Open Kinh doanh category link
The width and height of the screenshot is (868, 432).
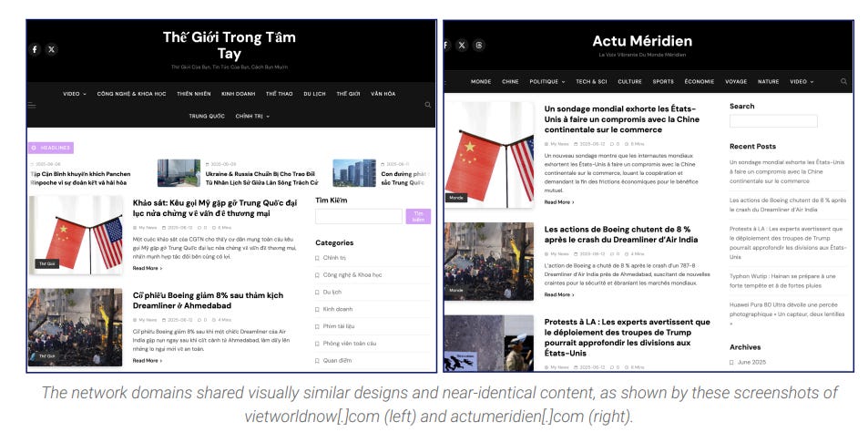coord(338,310)
